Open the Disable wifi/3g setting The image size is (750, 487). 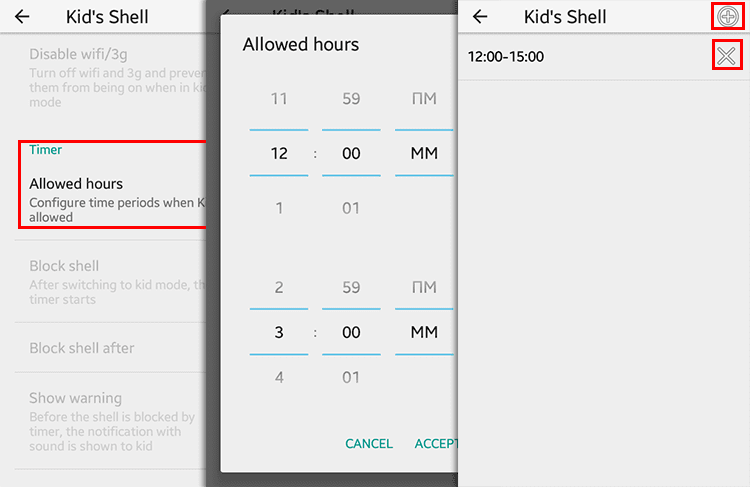[112, 77]
